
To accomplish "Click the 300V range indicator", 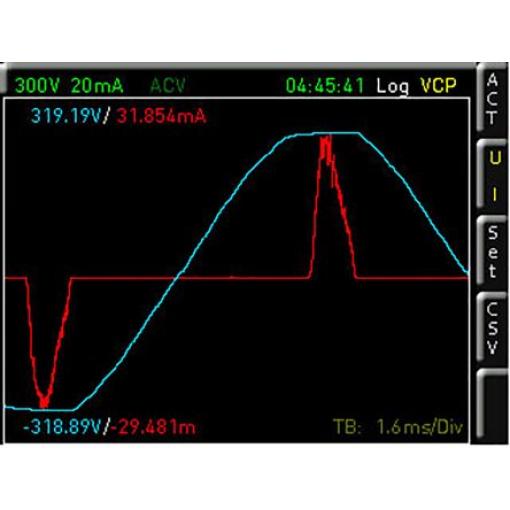I will pyautogui.click(x=37, y=85).
